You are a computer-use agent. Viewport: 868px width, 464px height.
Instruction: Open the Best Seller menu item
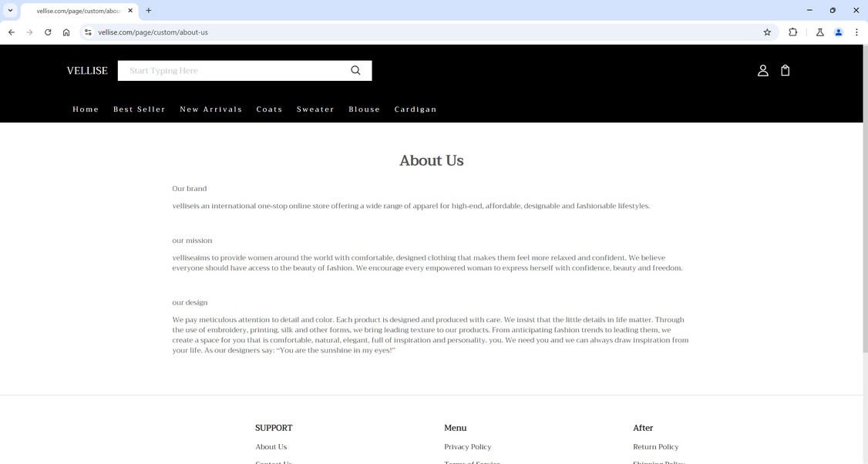pyautogui.click(x=139, y=109)
